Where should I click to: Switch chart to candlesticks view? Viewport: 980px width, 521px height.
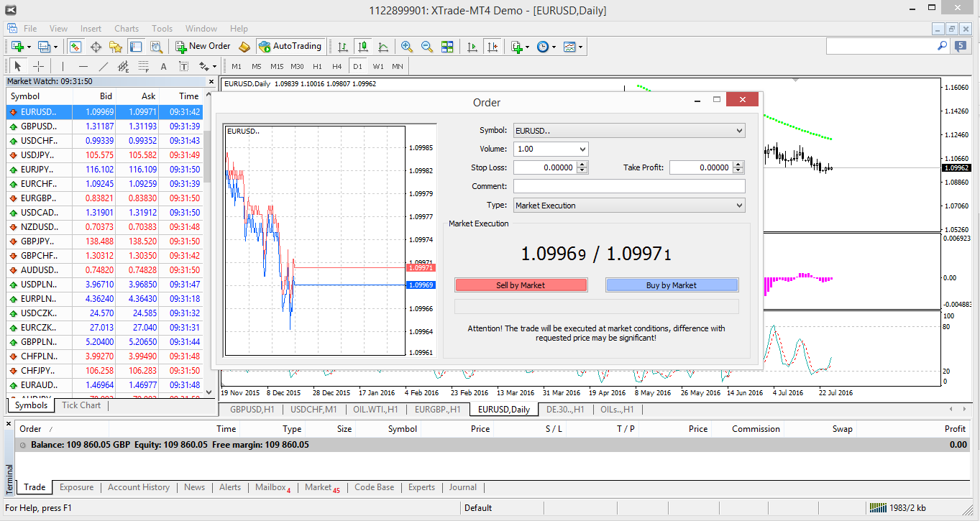[x=363, y=47]
